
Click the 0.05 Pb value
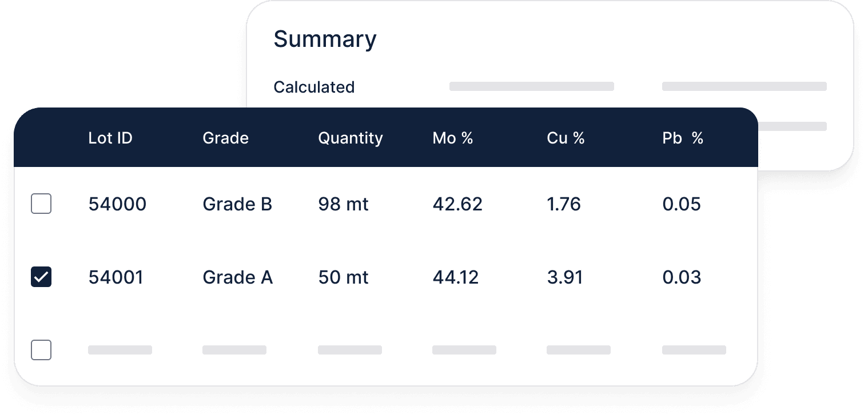pos(681,204)
